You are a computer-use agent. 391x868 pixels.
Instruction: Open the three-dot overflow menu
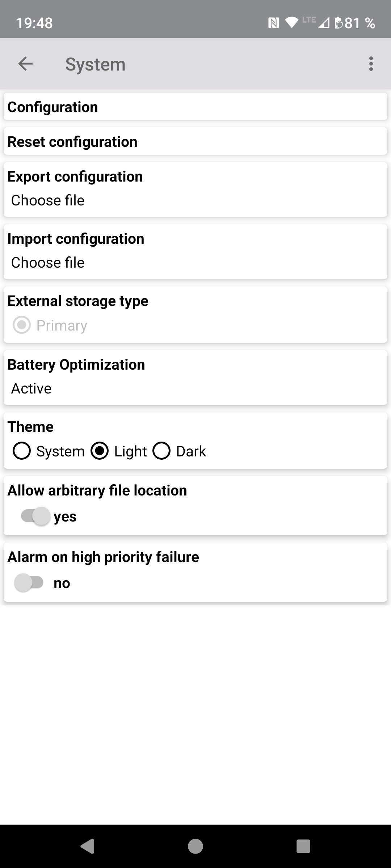point(371,64)
